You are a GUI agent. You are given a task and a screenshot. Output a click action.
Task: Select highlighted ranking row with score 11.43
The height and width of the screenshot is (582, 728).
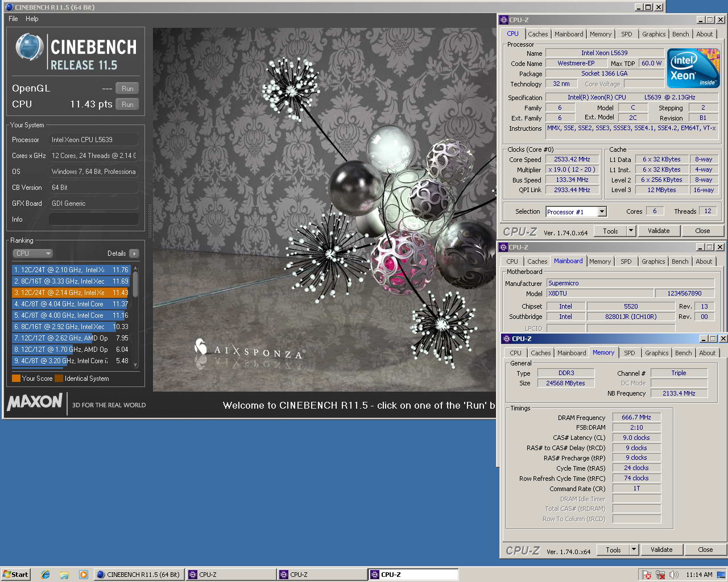click(x=71, y=293)
